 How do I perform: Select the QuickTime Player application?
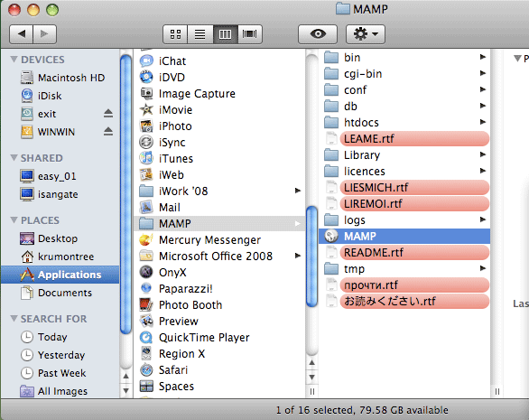point(219,337)
